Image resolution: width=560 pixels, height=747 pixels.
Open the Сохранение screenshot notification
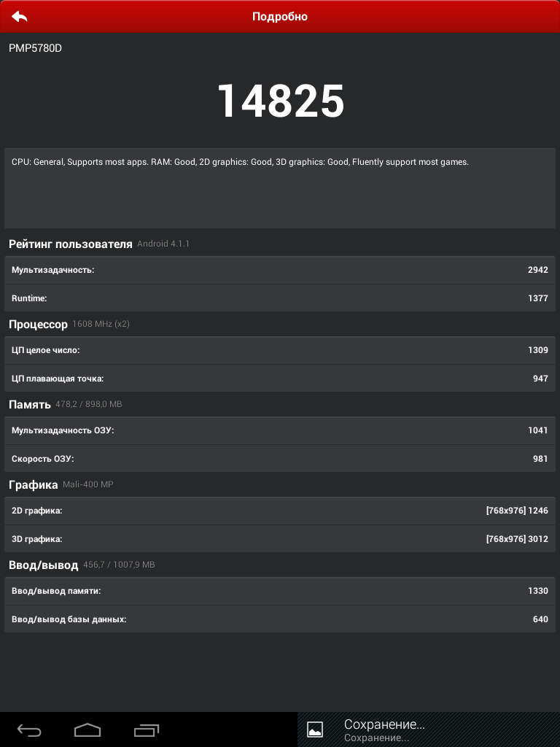coord(384,729)
